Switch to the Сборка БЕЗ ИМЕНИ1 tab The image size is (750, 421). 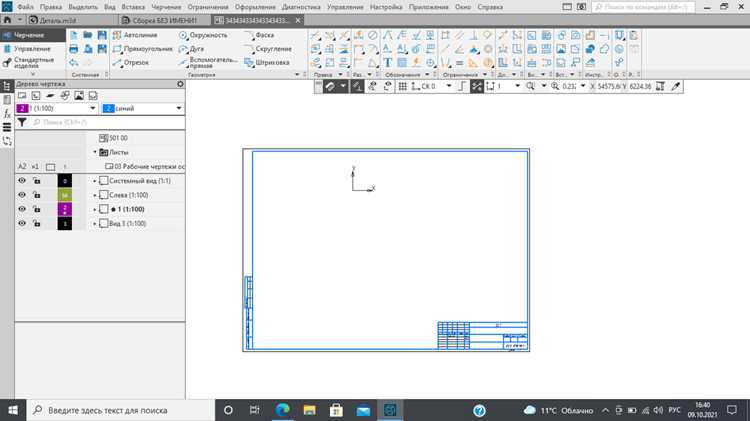click(165, 21)
